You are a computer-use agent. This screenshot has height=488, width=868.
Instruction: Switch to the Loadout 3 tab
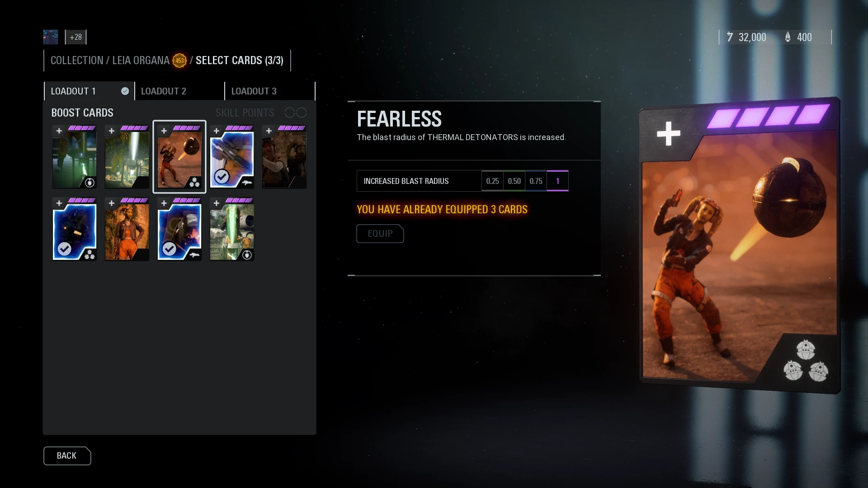point(270,91)
